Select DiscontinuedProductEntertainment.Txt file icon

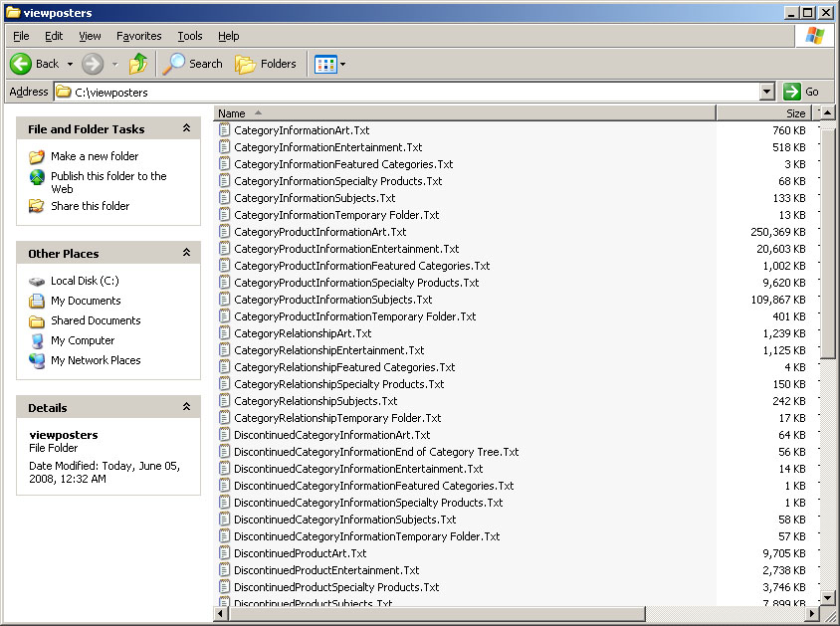tap(225, 570)
